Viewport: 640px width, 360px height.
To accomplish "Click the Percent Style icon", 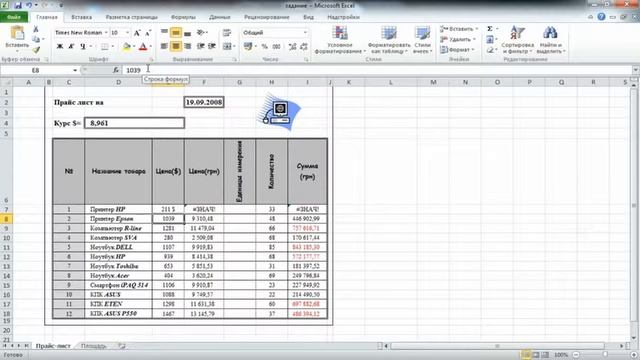I will 264,47.
